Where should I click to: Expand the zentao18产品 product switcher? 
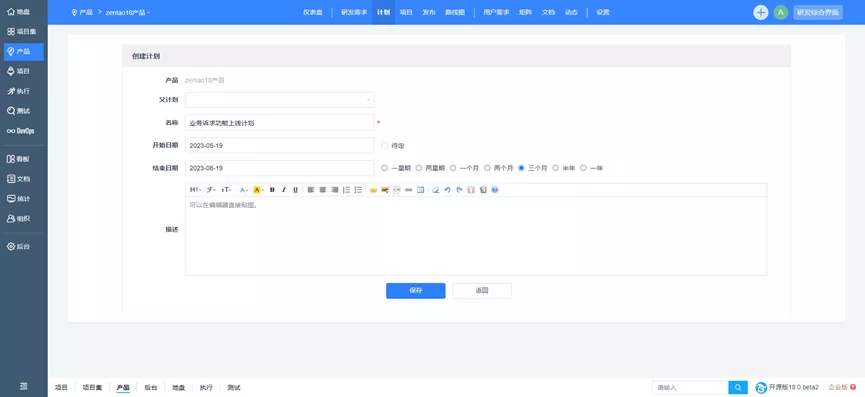(x=128, y=12)
